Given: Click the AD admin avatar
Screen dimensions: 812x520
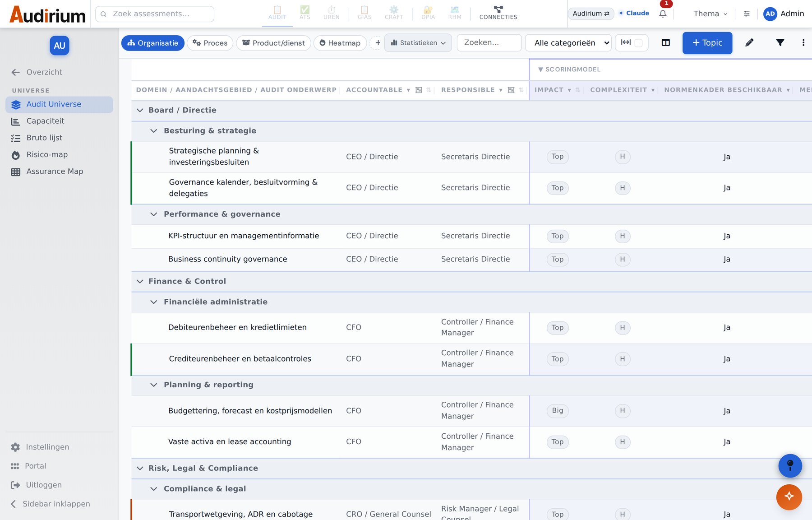Looking at the screenshot, I should (770, 14).
